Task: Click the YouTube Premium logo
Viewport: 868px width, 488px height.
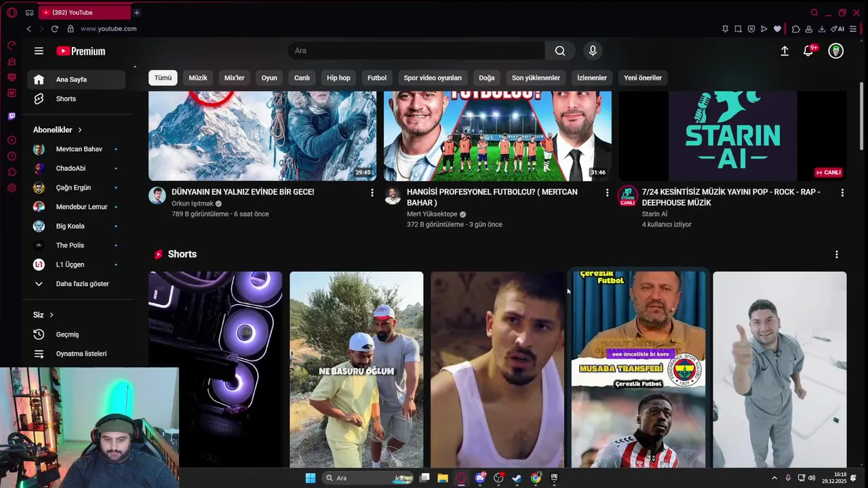Action: 81,51
